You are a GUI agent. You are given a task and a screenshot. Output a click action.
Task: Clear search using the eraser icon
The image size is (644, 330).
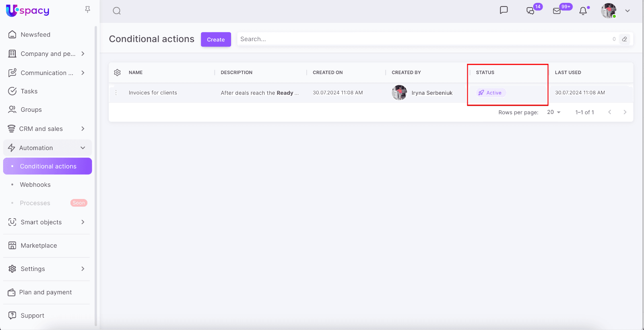click(x=624, y=39)
